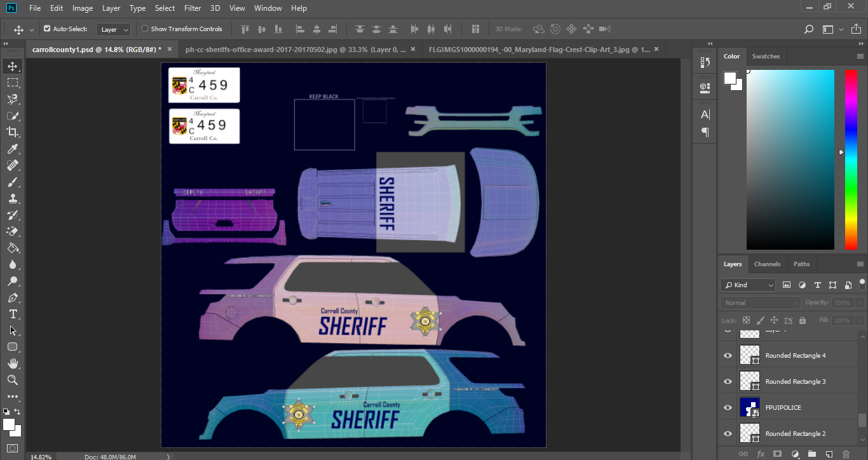Hide the FPUIPOLICE layer
The height and width of the screenshot is (460, 868).
[728, 407]
